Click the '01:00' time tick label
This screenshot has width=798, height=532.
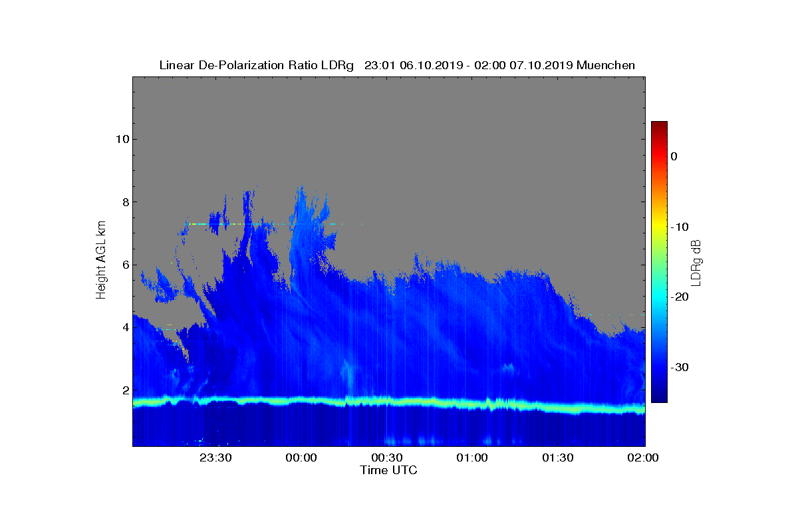[473, 458]
